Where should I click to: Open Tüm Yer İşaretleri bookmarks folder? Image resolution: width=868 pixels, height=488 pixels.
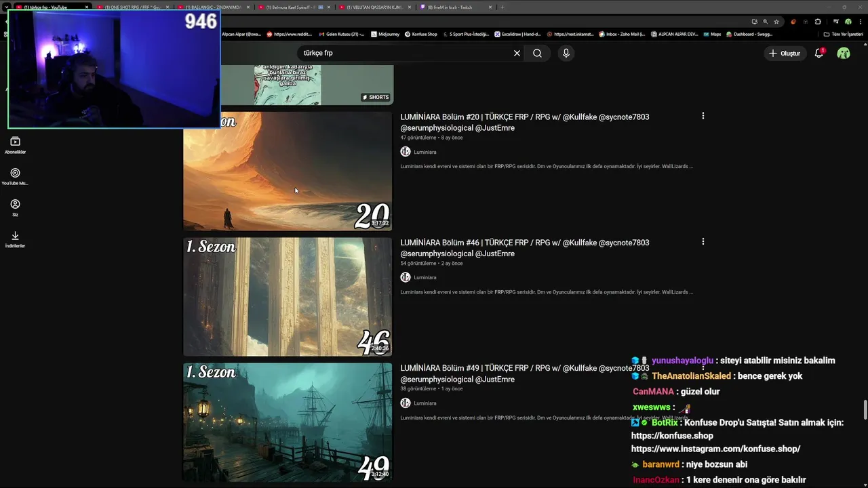844,34
